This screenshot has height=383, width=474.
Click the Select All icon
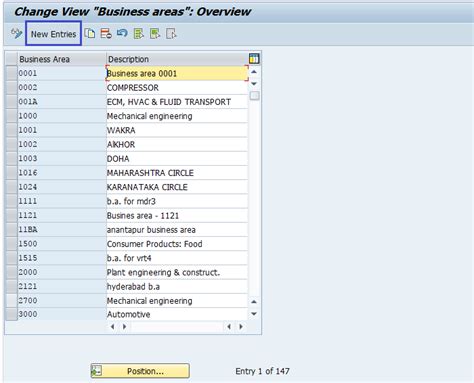point(138,33)
